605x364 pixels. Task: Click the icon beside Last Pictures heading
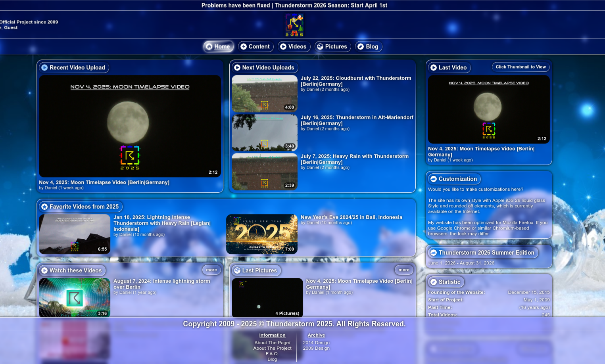pyautogui.click(x=237, y=270)
